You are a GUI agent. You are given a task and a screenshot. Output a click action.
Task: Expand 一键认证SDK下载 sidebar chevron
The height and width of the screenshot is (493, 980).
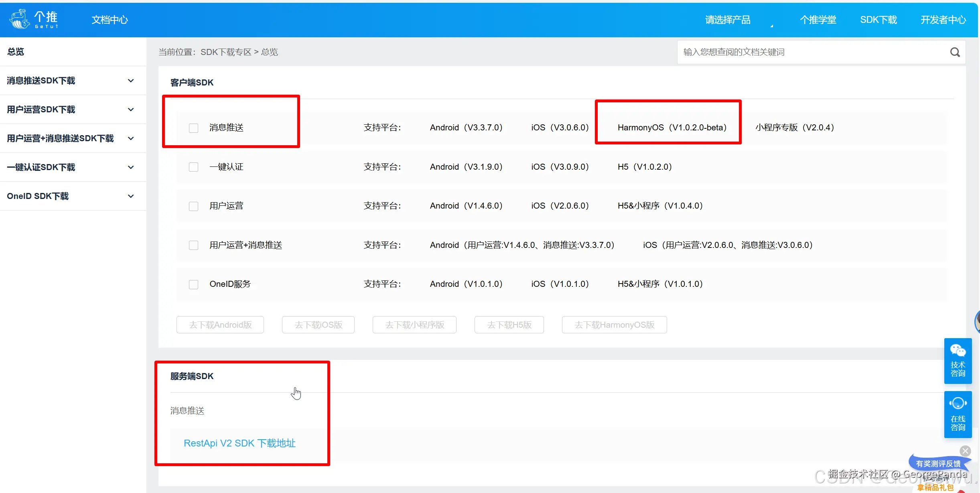pyautogui.click(x=131, y=167)
